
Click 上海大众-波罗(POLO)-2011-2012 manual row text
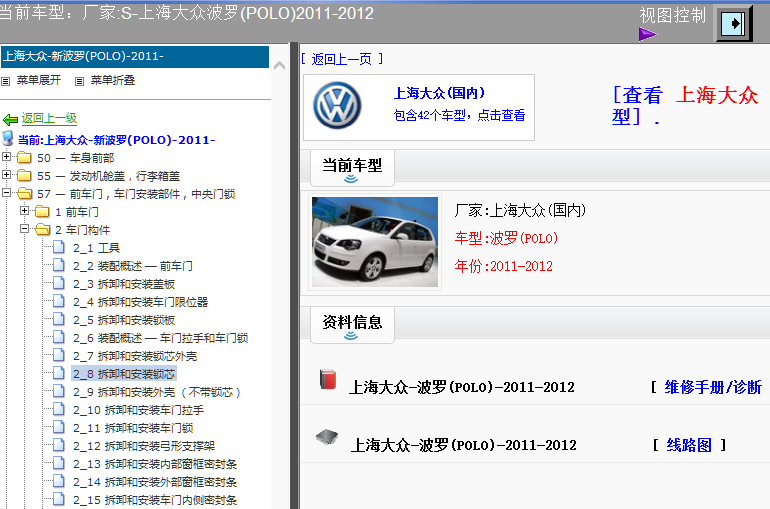pos(462,387)
